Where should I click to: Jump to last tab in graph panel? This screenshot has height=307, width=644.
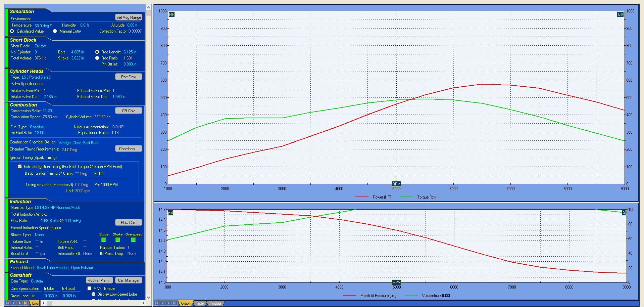(x=175, y=303)
